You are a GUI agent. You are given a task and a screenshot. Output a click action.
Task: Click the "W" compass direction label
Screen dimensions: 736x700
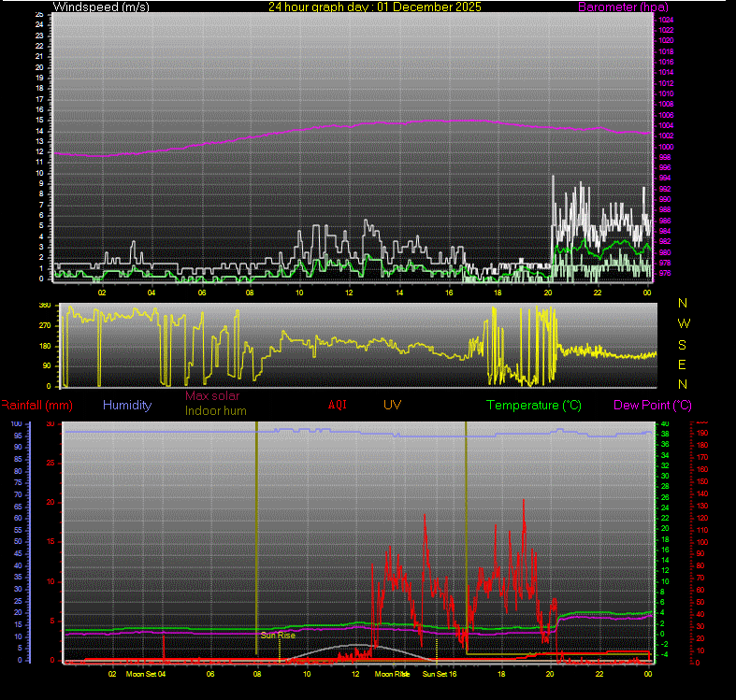coord(684,323)
